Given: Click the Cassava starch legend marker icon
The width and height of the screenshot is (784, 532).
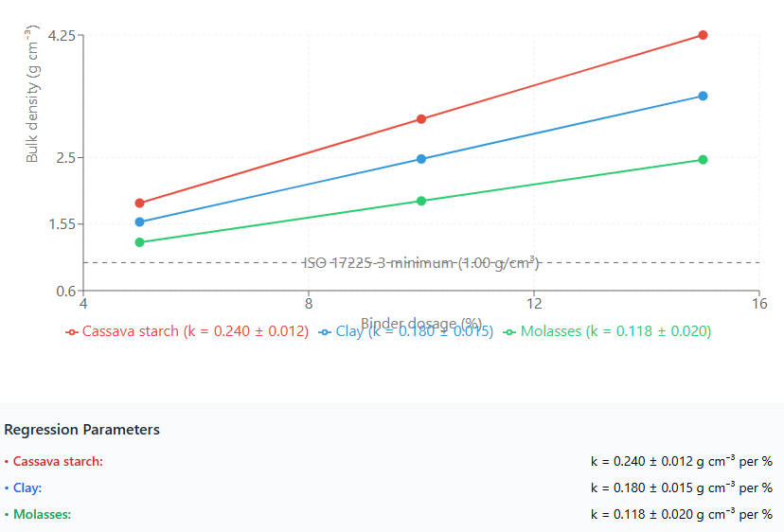Looking at the screenshot, I should tap(71, 332).
